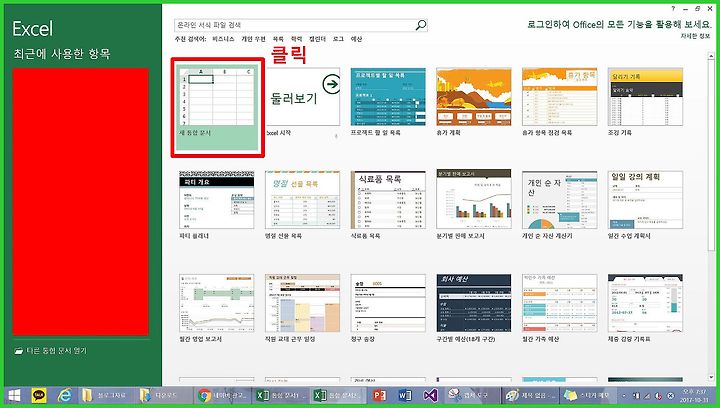Select the 조깅 기록 template
The image size is (720, 408).
coord(645,97)
